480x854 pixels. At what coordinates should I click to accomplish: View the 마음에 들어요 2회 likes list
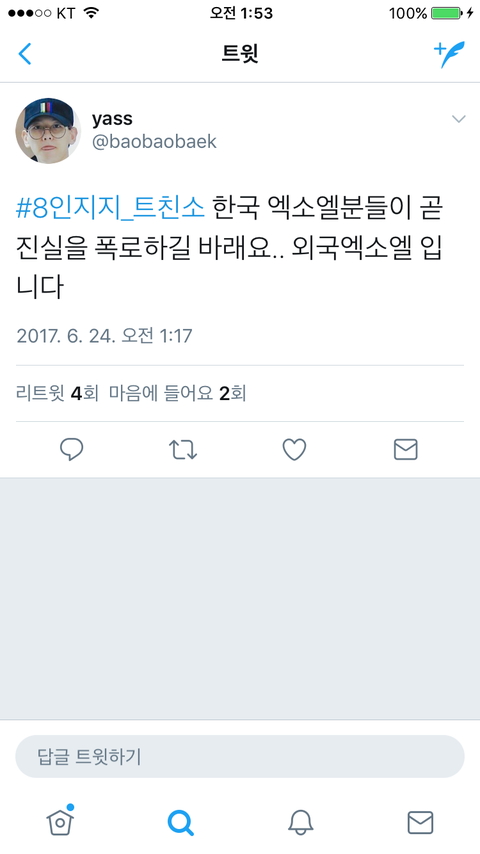click(178, 393)
